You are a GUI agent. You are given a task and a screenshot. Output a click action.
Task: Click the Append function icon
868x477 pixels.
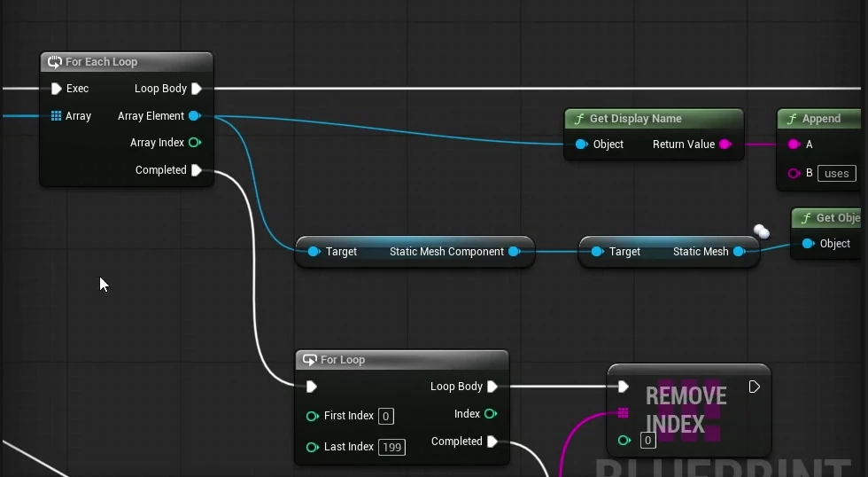(x=792, y=119)
